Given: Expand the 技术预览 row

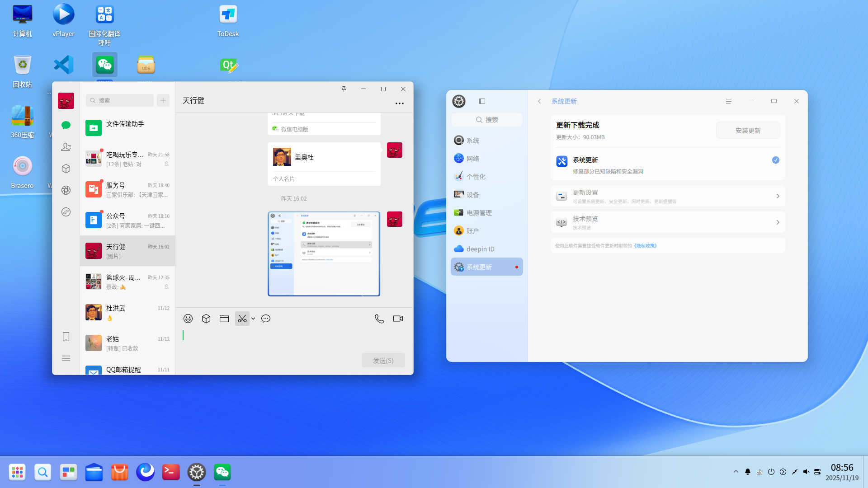Looking at the screenshot, I should (x=668, y=222).
